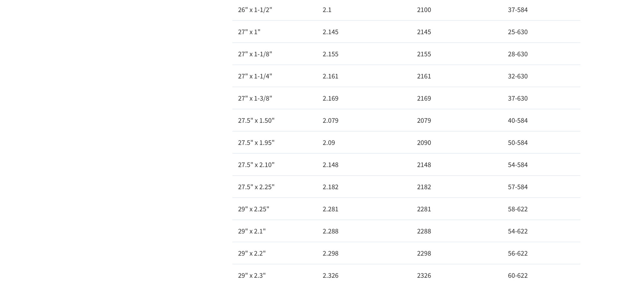Click the 27" x 1-1/4" tire size

click(255, 76)
